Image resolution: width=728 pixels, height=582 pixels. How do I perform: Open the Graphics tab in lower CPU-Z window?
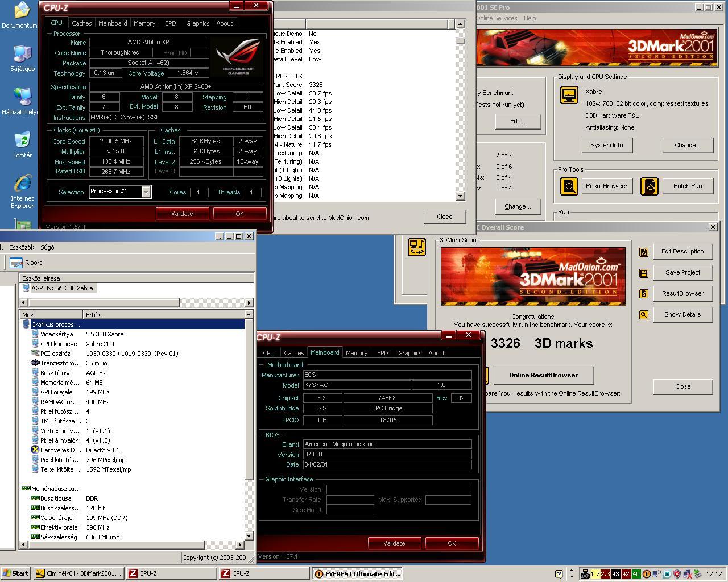[x=410, y=353]
